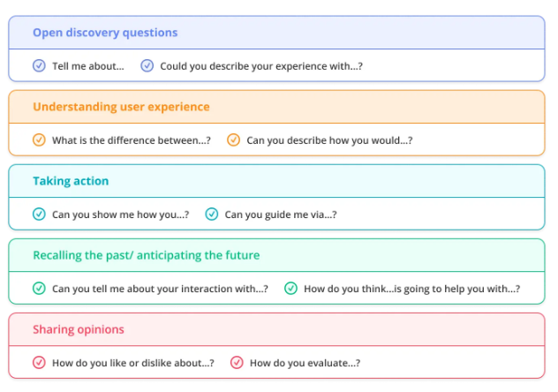Click the 'Tell me about…' question text
The width and height of the screenshot is (558, 392).
click(88, 66)
